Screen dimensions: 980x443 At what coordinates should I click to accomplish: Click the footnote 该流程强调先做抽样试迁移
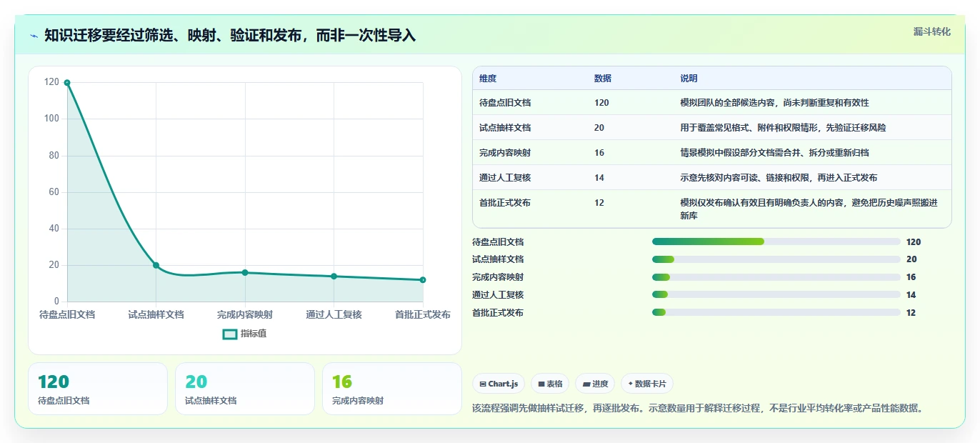click(698, 409)
